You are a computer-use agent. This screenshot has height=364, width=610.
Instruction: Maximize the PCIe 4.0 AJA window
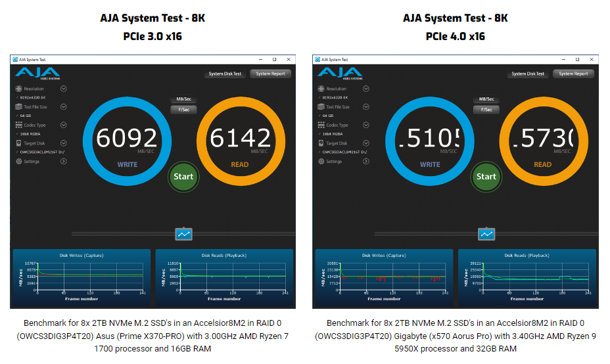[577, 60]
